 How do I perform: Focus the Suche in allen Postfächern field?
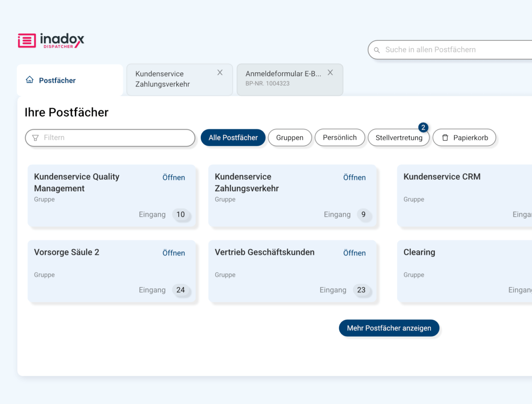point(450,50)
